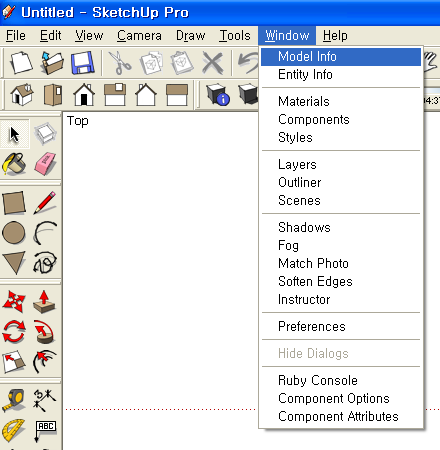Screen dimensions: 440x450
Task: Select the Circle tool
Action: [x=14, y=232]
